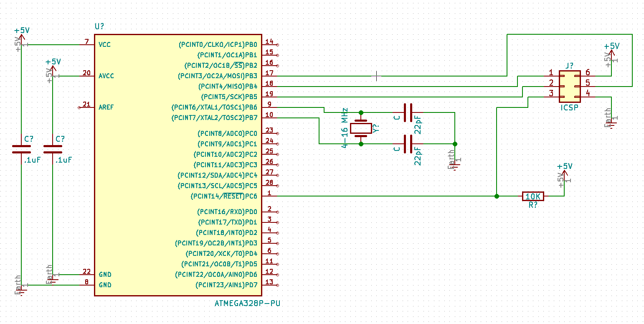Select the .1uF capacitor connected to AVCC
Image resolution: width=644 pixels, height=324 pixels.
point(53,149)
